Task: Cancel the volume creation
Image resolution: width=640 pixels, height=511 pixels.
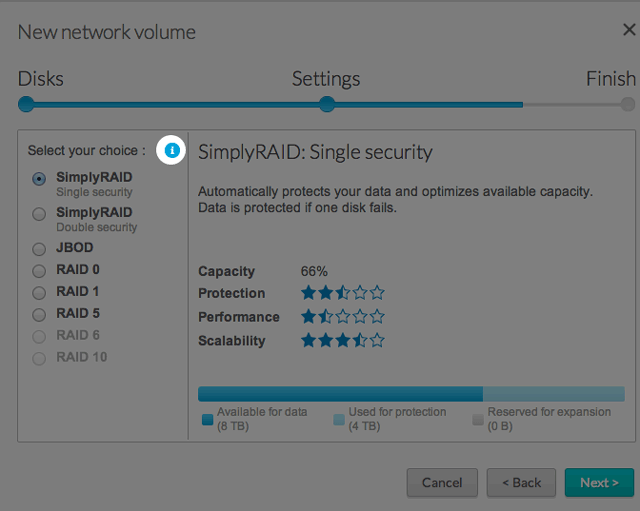Action: (442, 483)
